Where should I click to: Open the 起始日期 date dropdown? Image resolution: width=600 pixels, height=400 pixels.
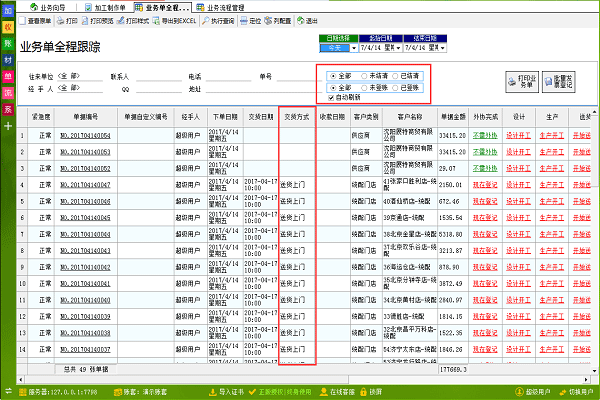pos(398,48)
